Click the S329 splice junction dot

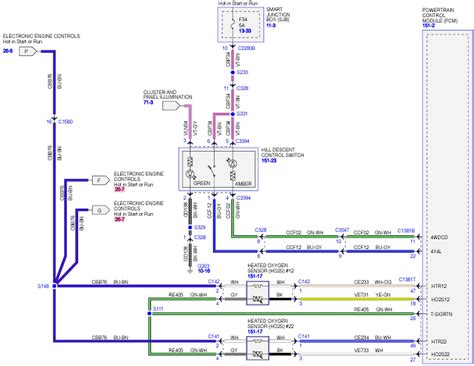[x=190, y=227]
